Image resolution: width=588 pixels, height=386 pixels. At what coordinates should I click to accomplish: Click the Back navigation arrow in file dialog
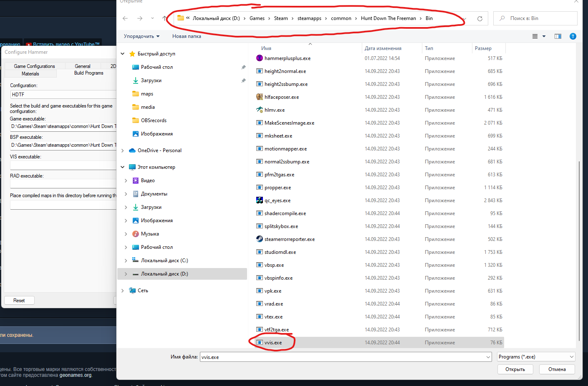pyautogui.click(x=125, y=18)
